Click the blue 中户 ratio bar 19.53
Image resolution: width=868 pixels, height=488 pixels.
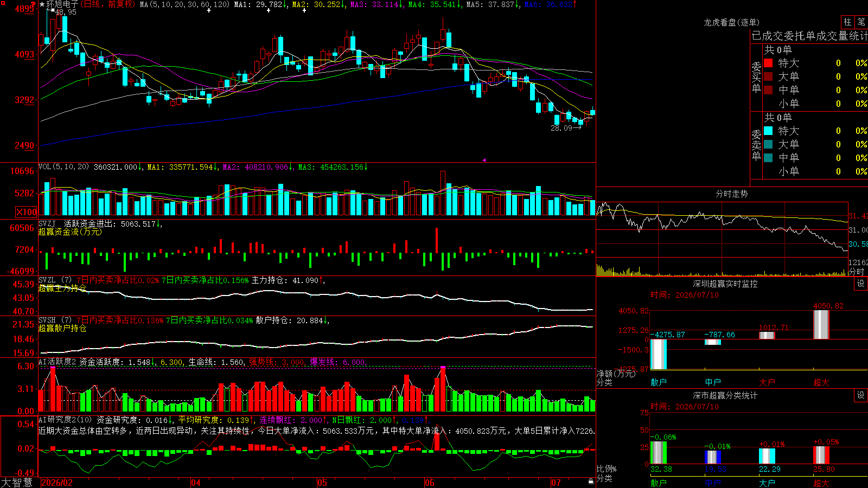coord(713,457)
